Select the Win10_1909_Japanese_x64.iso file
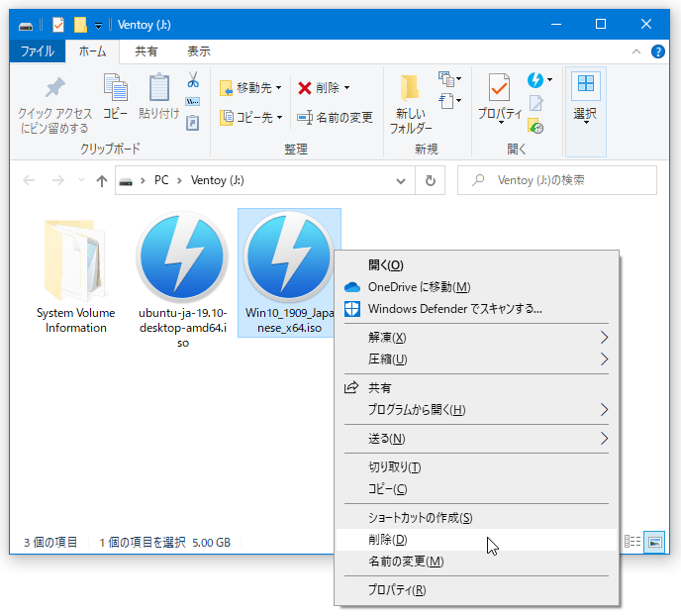Screen dimensions: 681x616 pyautogui.click(x=289, y=272)
